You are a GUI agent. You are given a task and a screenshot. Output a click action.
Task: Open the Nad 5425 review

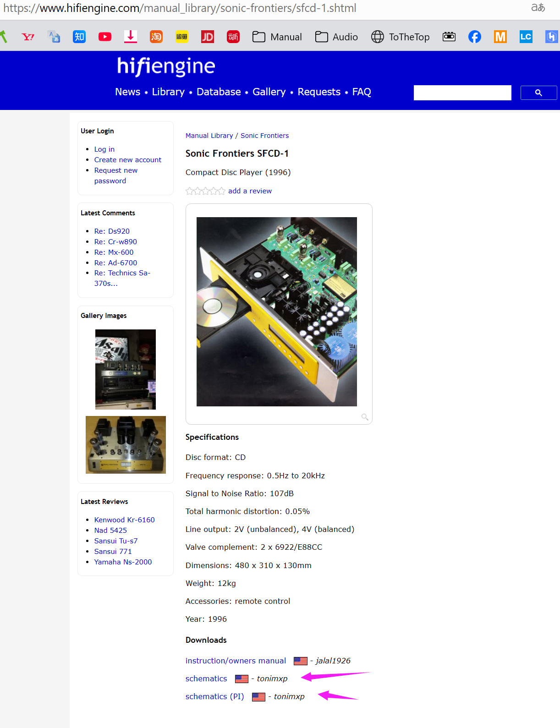tap(110, 531)
